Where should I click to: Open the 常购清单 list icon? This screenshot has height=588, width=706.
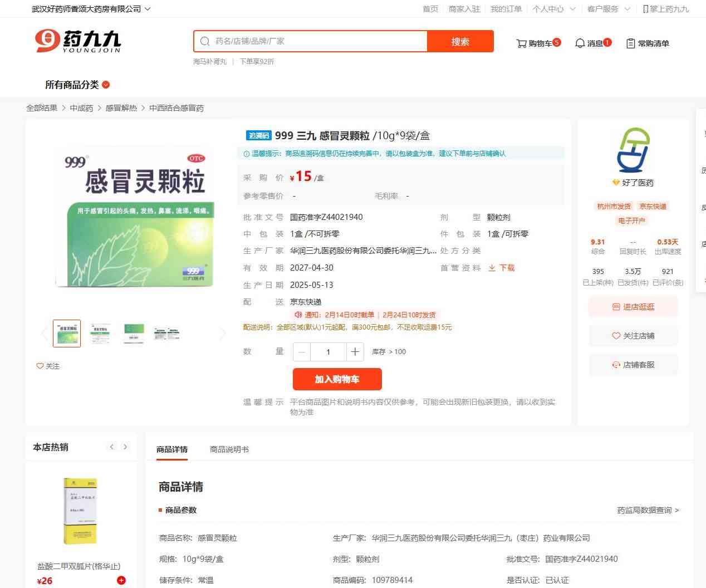(x=648, y=43)
